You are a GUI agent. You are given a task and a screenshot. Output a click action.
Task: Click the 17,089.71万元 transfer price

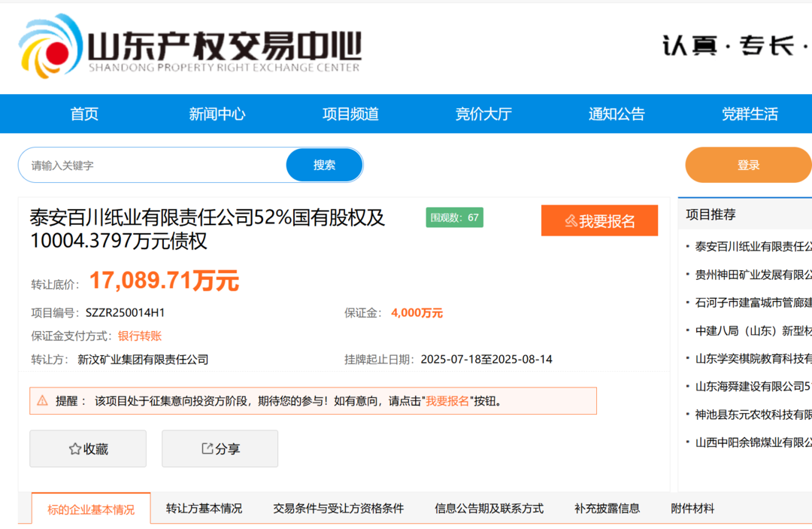click(x=164, y=281)
